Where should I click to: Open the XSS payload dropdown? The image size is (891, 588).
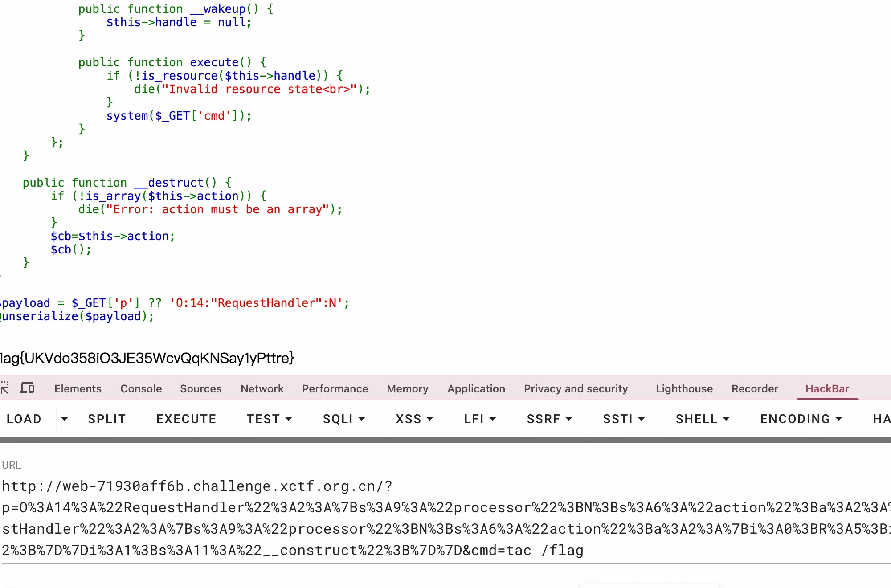414,419
